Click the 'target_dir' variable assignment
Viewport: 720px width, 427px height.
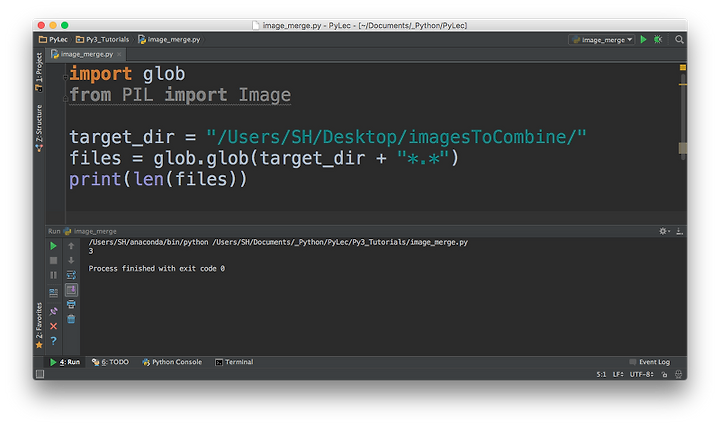coord(122,137)
